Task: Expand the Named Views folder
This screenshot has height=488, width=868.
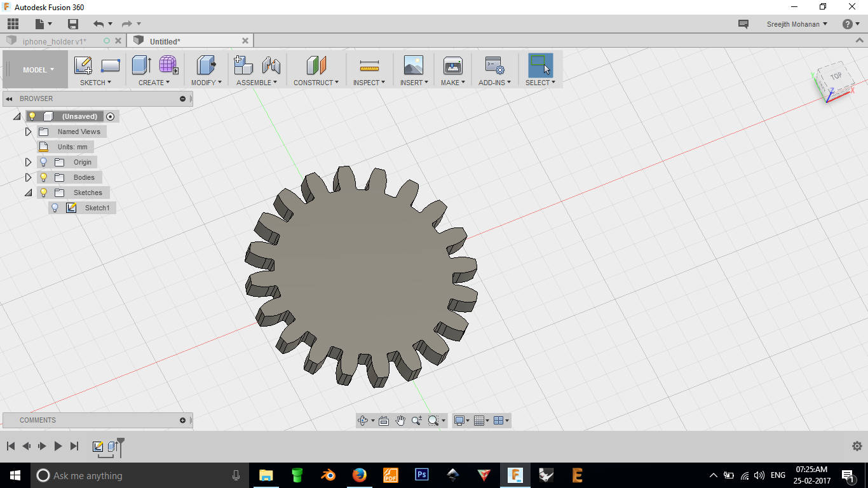Action: tap(28, 132)
